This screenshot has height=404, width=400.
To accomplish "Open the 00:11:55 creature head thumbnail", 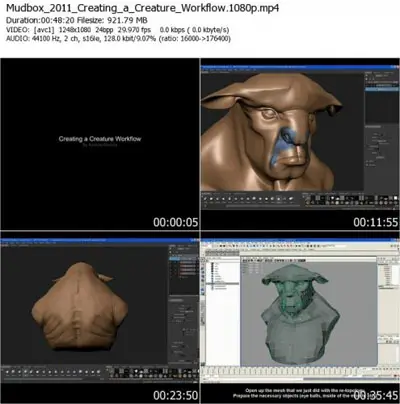I will pyautogui.click(x=300, y=144).
